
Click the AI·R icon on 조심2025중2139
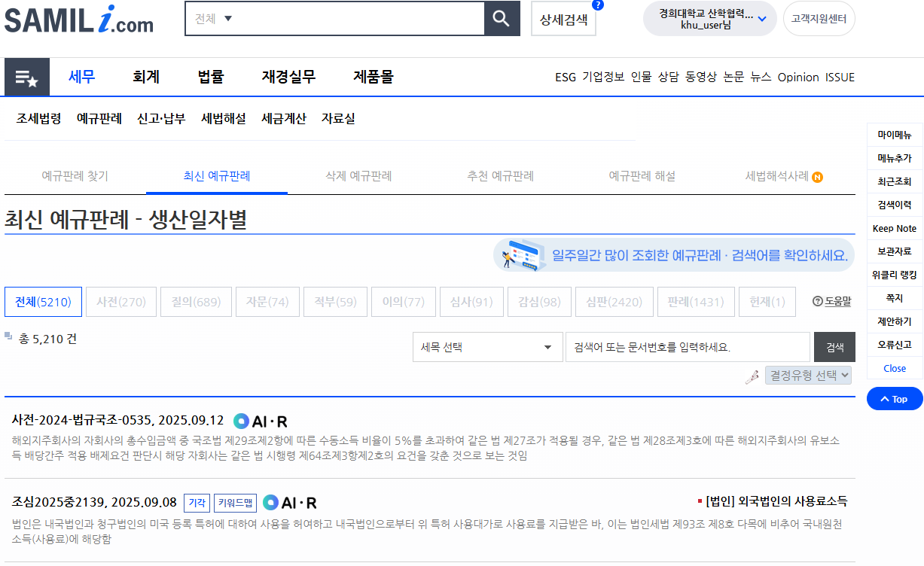(x=289, y=503)
